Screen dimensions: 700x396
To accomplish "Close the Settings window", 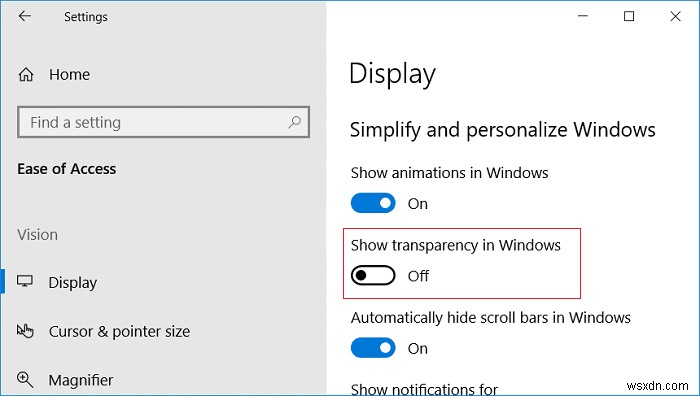I will [675, 16].
